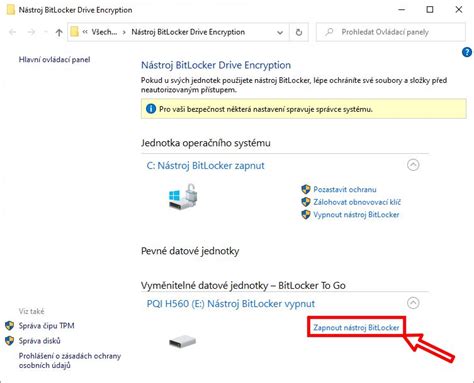Click PQI H560 (E:) Nástroj BitLocker vypnut
Image resolution: width=474 pixels, height=383 pixels.
point(231,304)
